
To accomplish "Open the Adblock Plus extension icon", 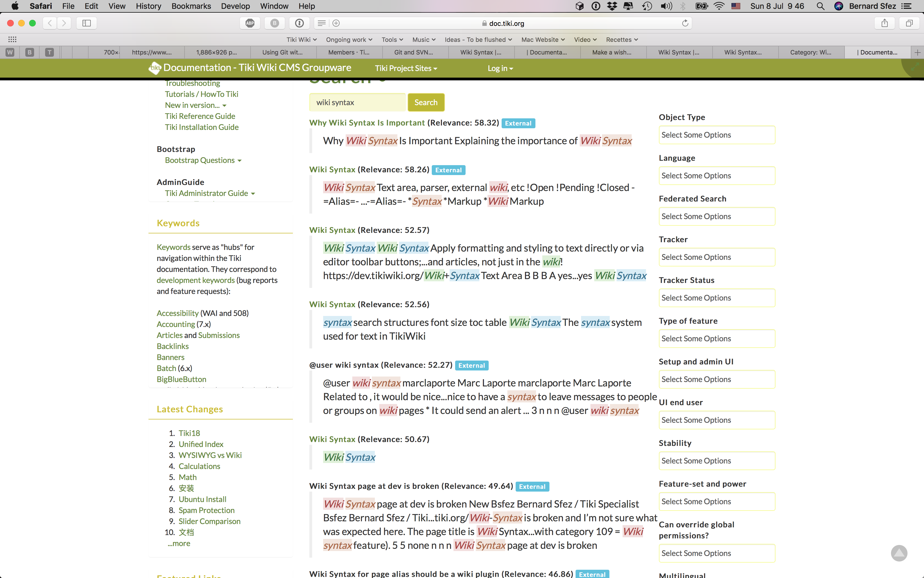I will pyautogui.click(x=250, y=23).
